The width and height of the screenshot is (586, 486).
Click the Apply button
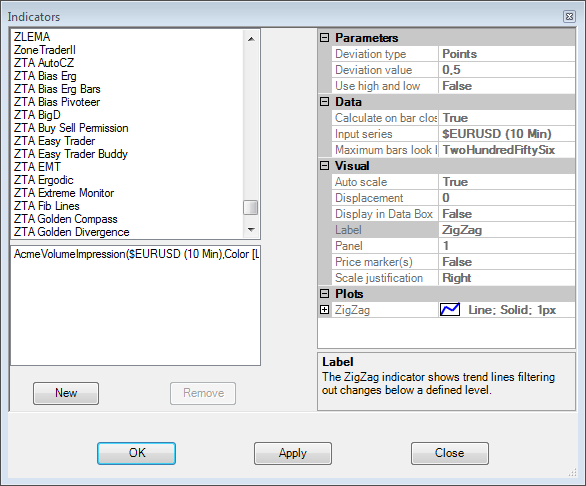(x=293, y=453)
